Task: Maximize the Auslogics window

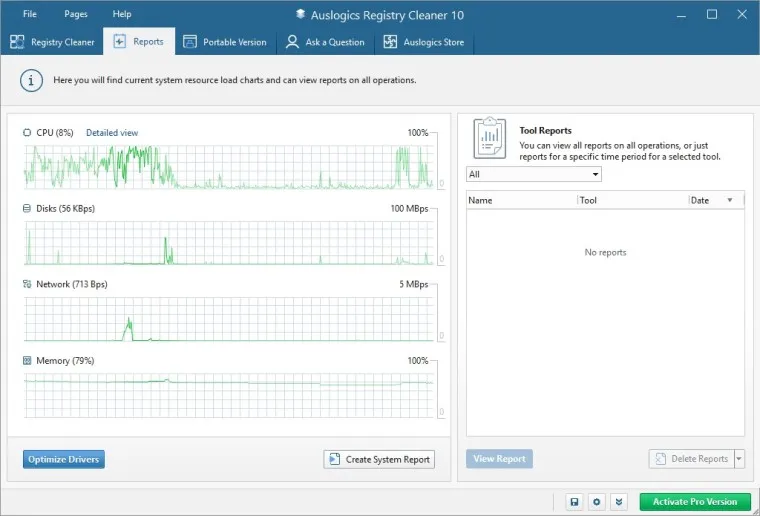Action: tap(712, 15)
